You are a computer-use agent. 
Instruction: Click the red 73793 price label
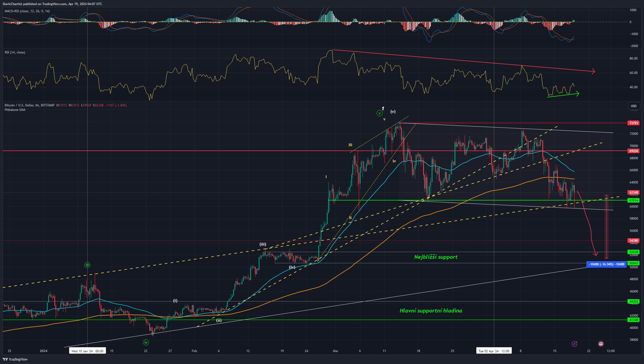tap(633, 123)
